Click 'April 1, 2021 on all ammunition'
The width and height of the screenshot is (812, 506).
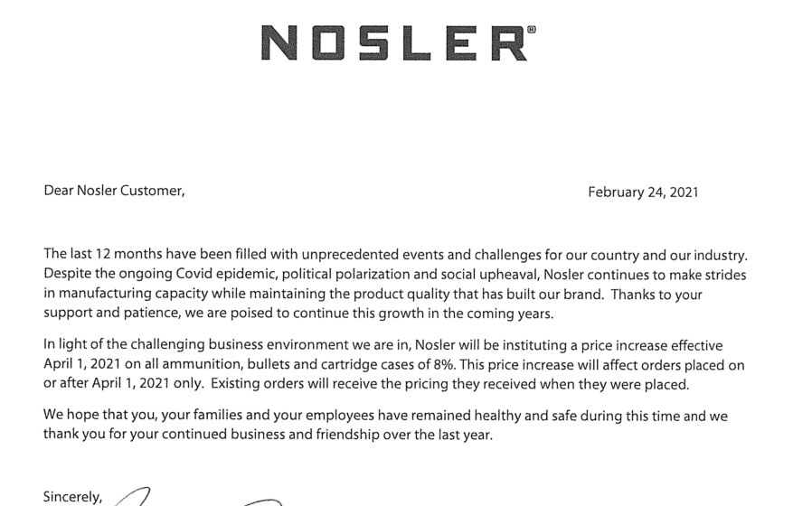pos(143,364)
